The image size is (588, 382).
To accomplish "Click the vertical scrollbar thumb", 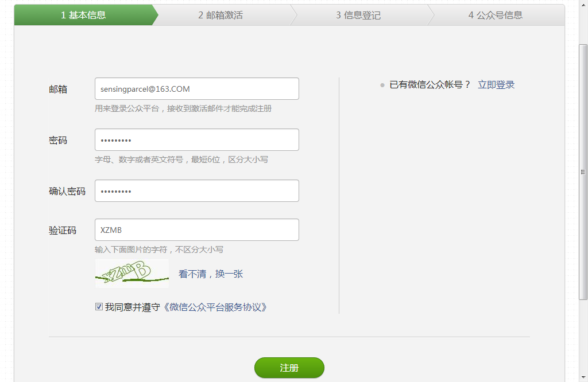I will click(x=583, y=172).
